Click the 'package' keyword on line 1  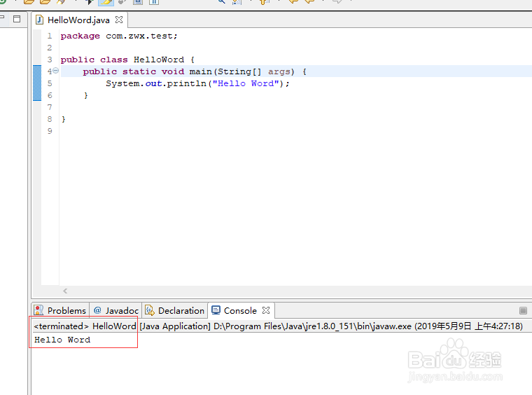(80, 36)
